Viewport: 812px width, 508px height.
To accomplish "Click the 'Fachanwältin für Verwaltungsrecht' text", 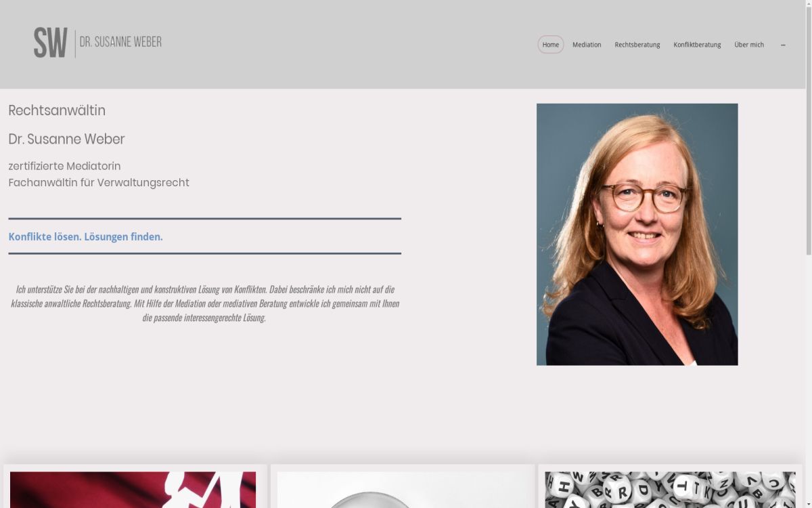I will coord(99,182).
